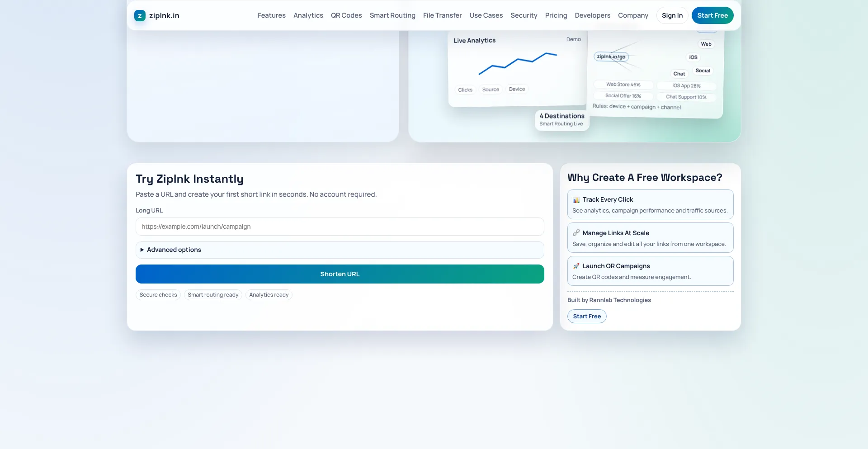Select the Device chip in Live Analytics
The height and width of the screenshot is (449, 868).
(517, 89)
